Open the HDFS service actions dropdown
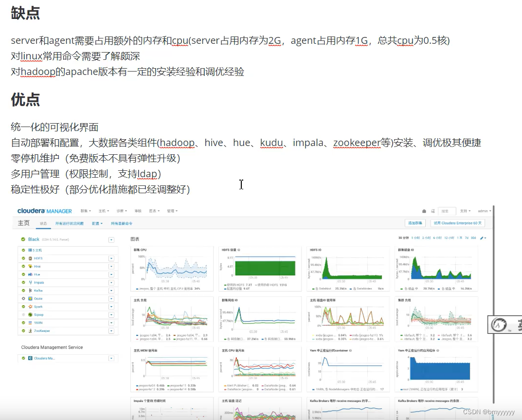522x420 pixels. tap(111, 258)
